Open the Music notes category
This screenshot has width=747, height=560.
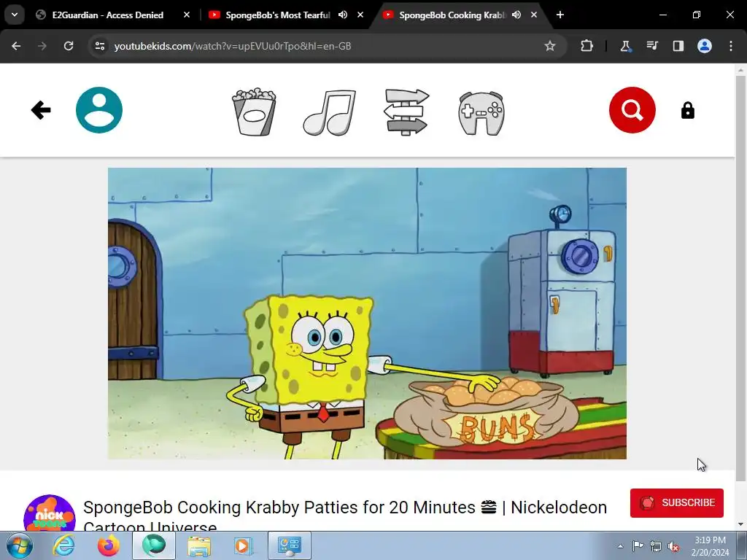point(330,112)
